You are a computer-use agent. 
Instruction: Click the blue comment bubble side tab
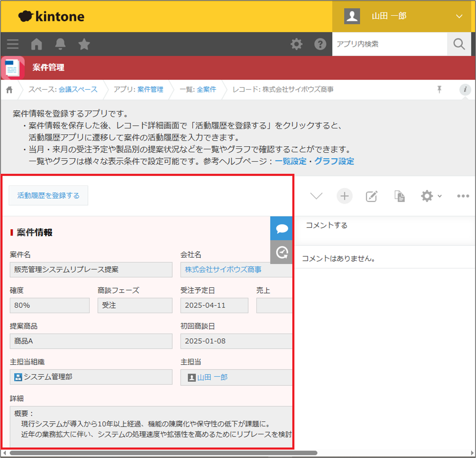click(x=281, y=228)
